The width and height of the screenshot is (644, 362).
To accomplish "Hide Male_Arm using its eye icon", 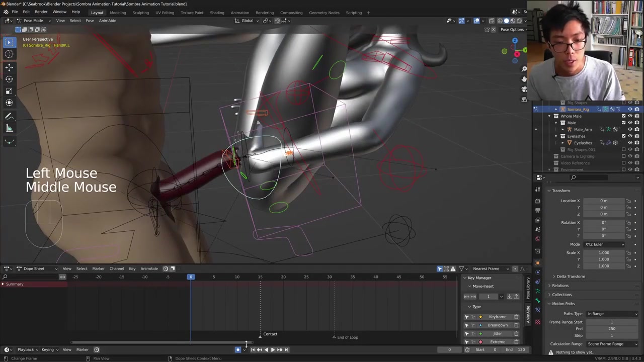I will click(x=630, y=130).
